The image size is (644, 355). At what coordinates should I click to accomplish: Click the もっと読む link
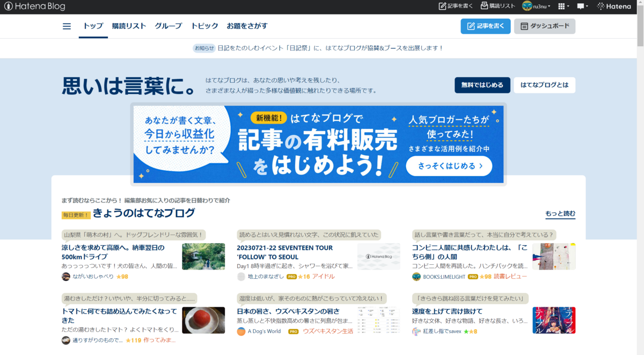point(560,214)
